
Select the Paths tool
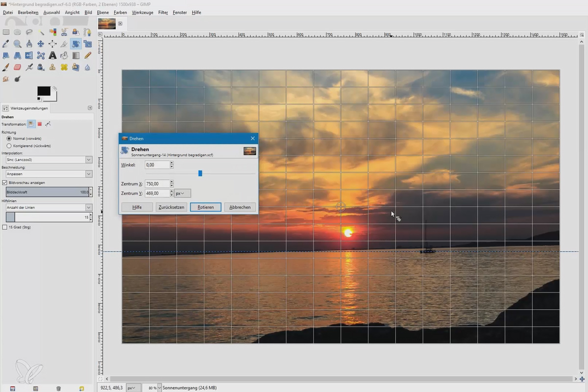click(x=88, y=32)
